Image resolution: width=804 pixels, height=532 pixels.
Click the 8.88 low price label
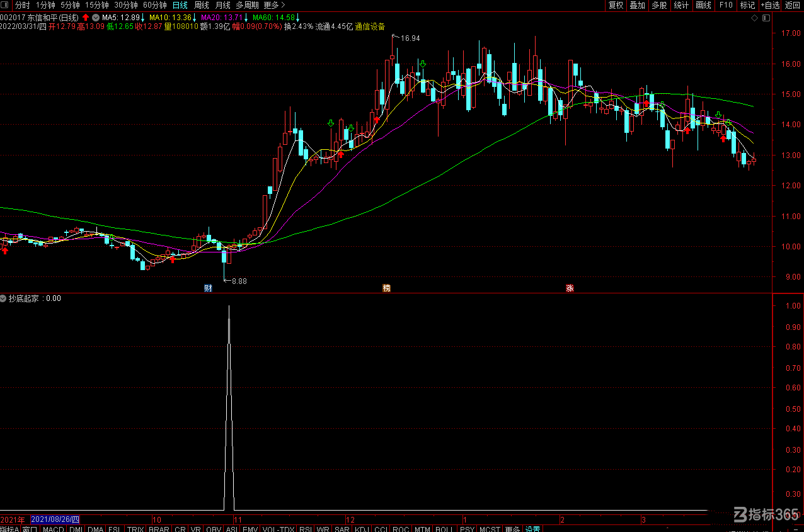tap(239, 281)
